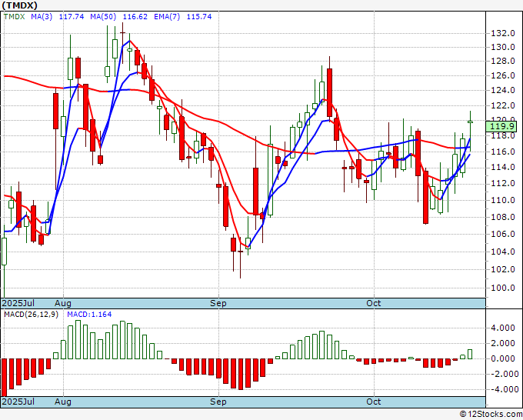
Task: Click the last green MACD histogram bar
Action: pyautogui.click(x=470, y=355)
